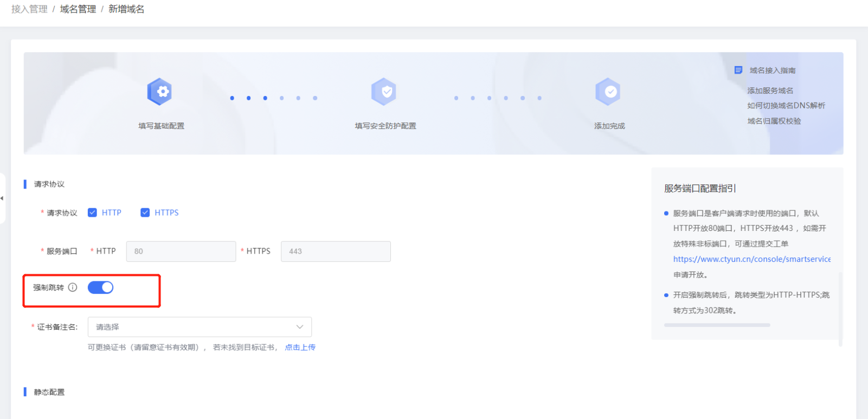Image resolution: width=868 pixels, height=419 pixels.
Task: Open the 如何切换域名DNS解析 guide link
Action: pos(786,106)
